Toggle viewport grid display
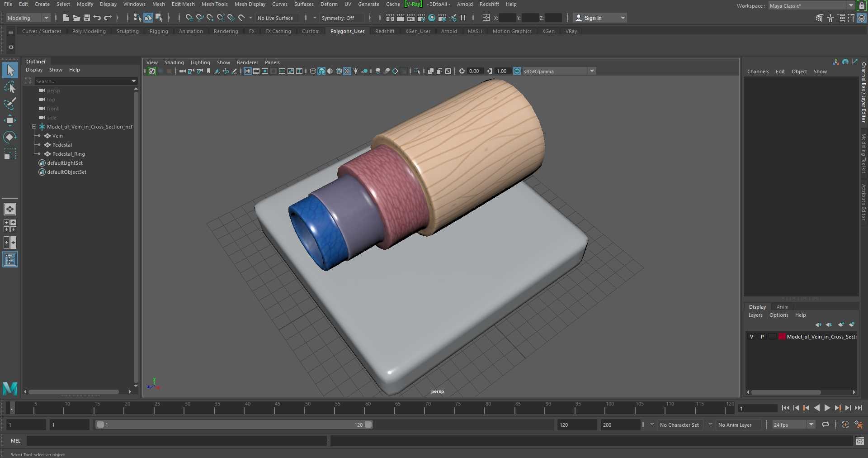This screenshot has width=868, height=458. pos(248,71)
